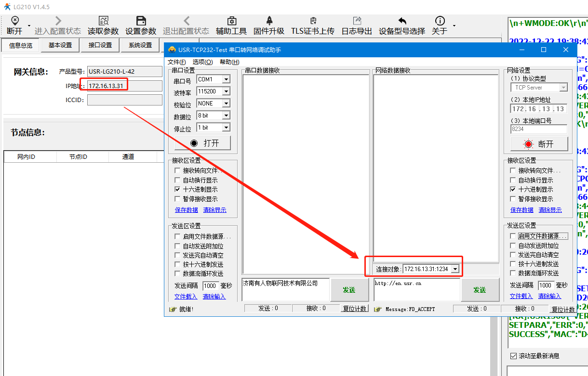This screenshot has height=376, width=588.
Task: Click the 打开 open serial port button
Action: [202, 143]
